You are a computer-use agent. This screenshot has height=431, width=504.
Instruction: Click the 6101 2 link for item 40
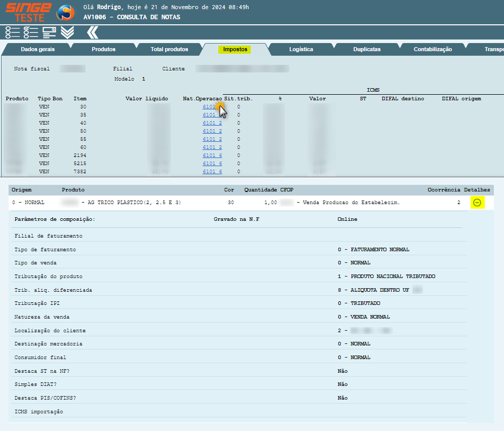click(212, 123)
